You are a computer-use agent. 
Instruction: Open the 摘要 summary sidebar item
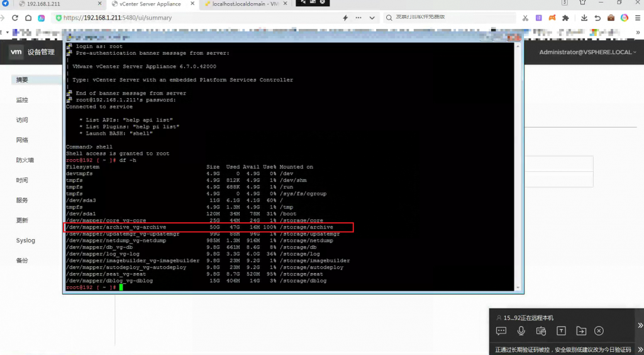(x=22, y=80)
